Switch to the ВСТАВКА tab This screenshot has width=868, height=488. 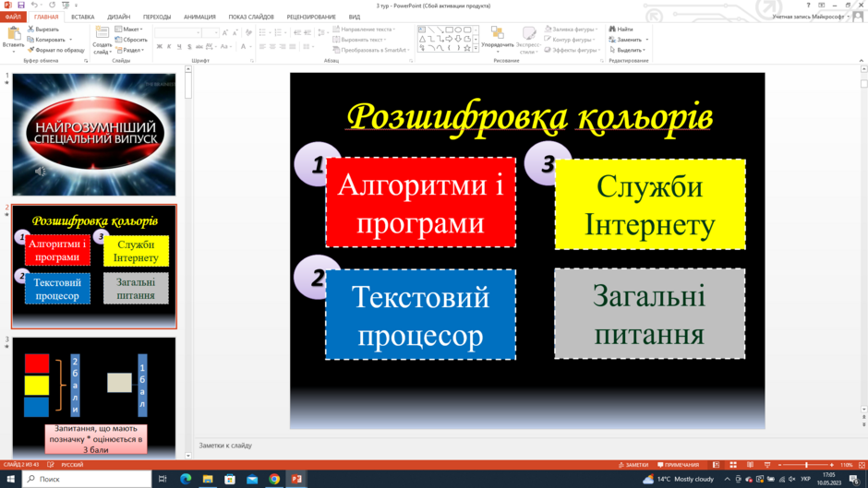click(82, 18)
